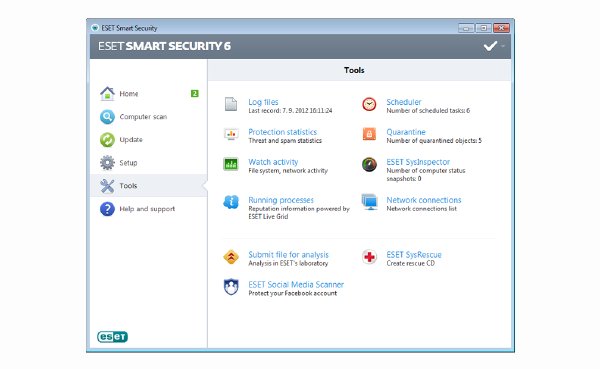Click 'File system, network activity' text
Image resolution: width=600 pixels, height=369 pixels.
coord(288,171)
